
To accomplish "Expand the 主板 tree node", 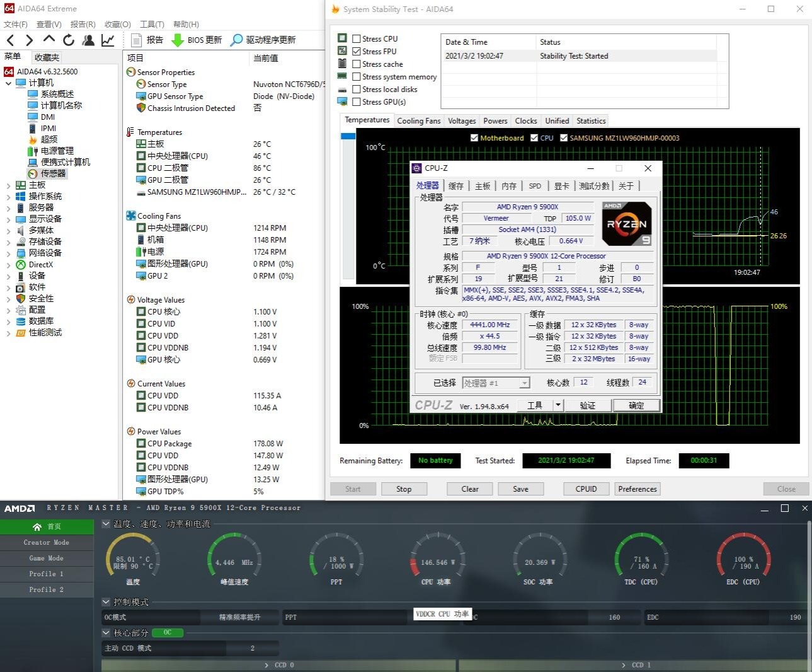I will (8, 185).
